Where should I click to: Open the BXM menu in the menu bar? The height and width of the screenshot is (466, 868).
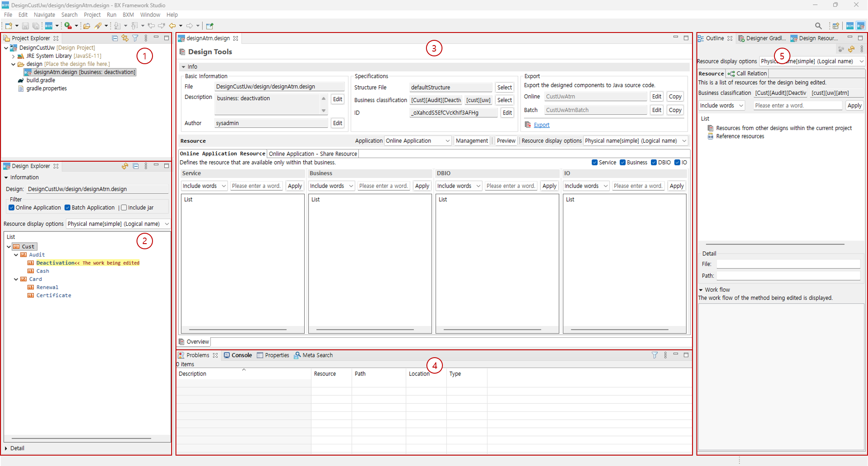(128, 15)
